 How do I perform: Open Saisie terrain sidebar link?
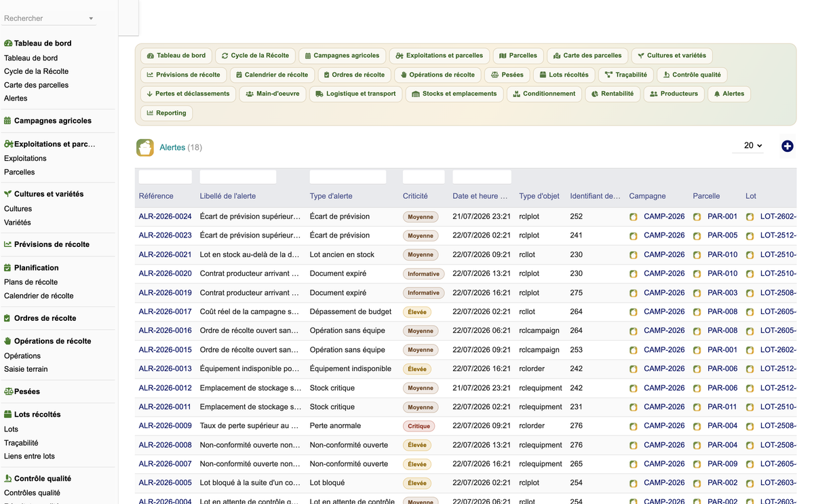tap(26, 369)
